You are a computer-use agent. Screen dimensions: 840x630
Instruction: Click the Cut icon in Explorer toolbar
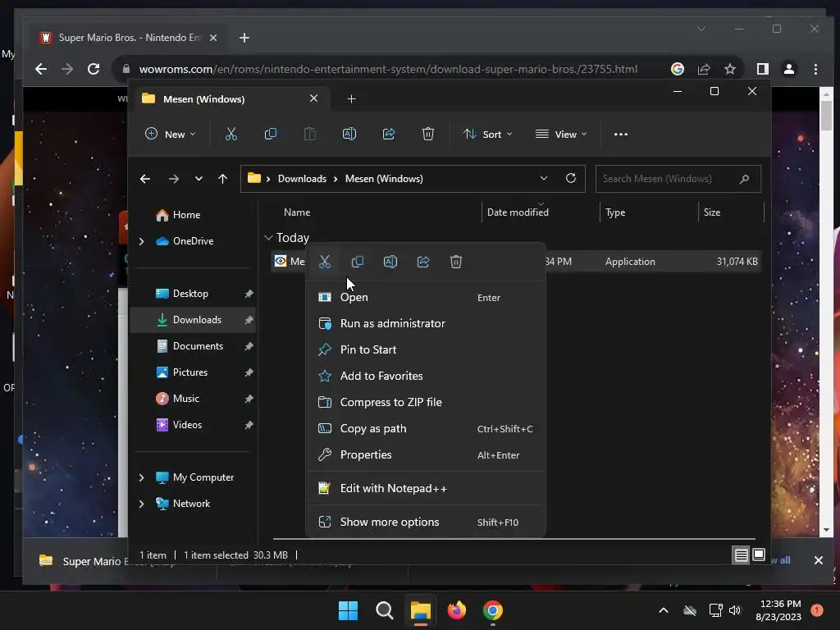pyautogui.click(x=231, y=134)
